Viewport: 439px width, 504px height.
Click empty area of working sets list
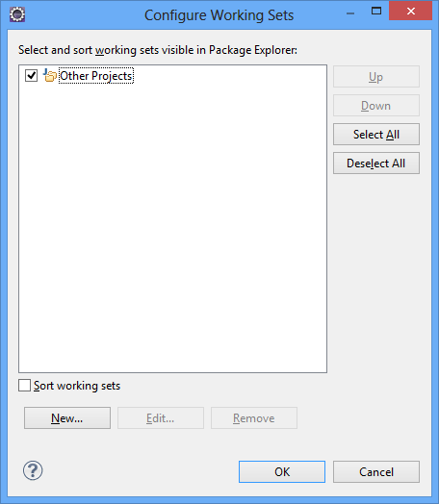pos(172,225)
